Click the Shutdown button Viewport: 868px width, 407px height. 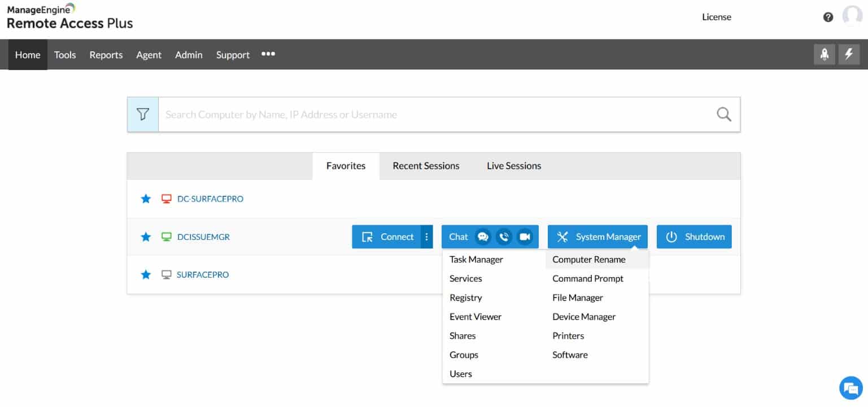pos(694,237)
